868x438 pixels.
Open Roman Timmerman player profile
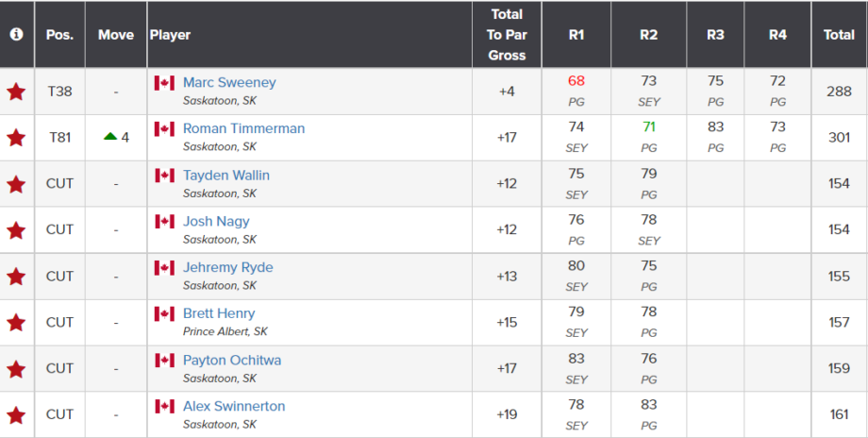tap(243, 128)
